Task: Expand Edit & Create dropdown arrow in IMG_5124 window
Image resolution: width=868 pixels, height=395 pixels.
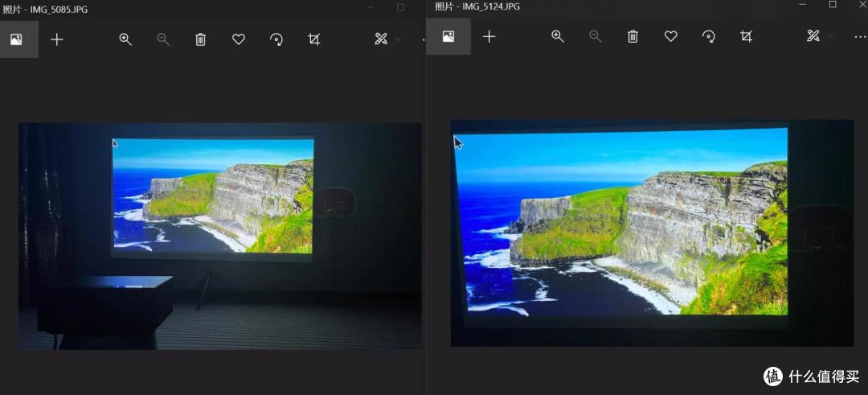Action: (829, 36)
